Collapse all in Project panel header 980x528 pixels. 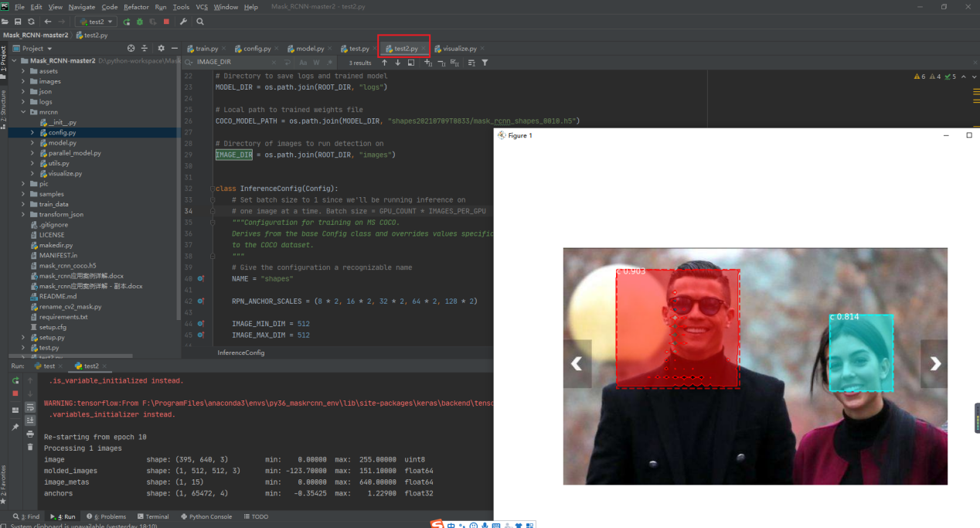coord(145,48)
